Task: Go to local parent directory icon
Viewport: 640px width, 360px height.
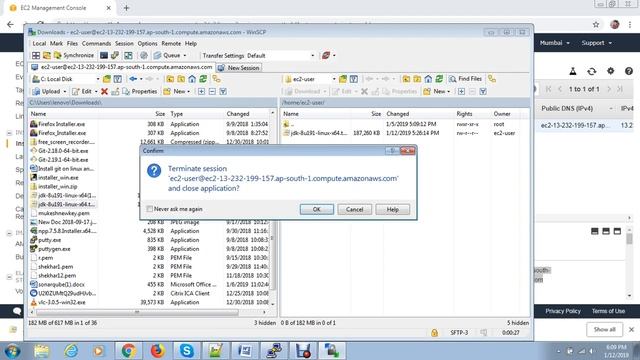Action: pos(170,79)
